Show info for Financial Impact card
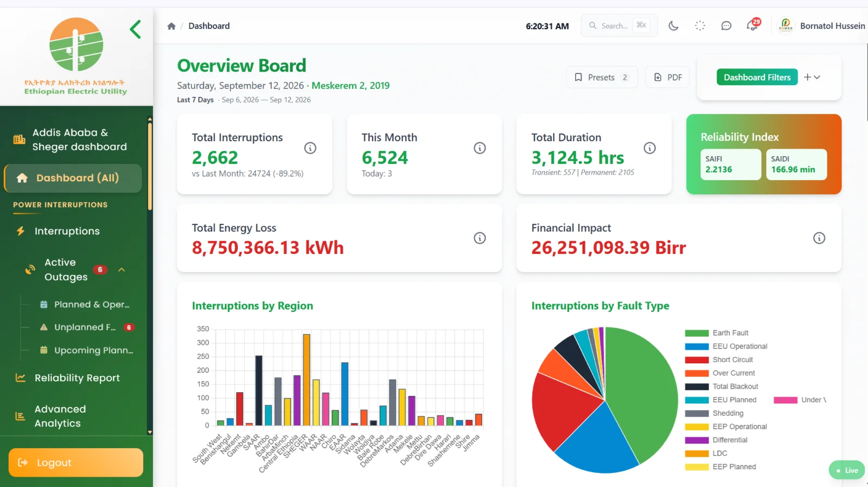This screenshot has height=487, width=868. point(819,238)
